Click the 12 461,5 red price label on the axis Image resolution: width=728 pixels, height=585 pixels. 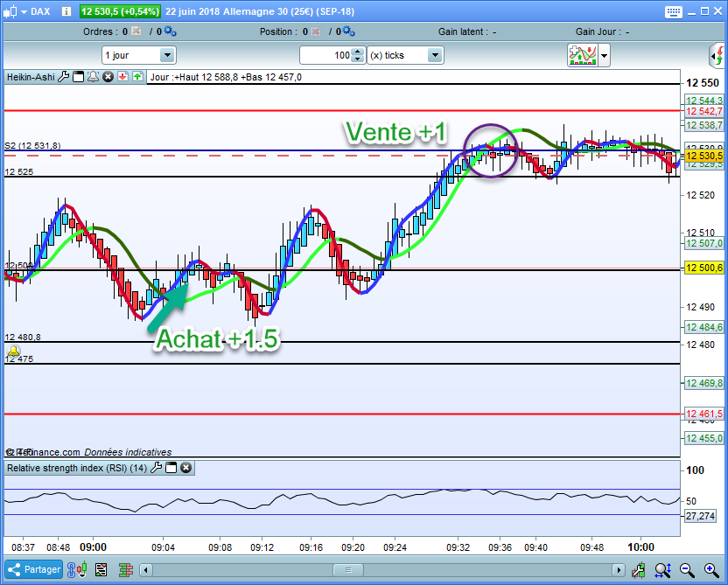[704, 414]
